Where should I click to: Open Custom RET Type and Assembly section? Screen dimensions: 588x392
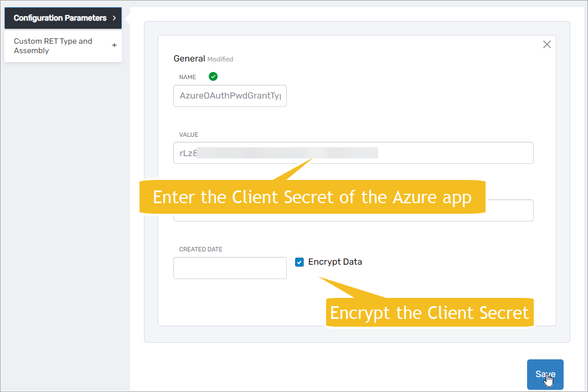pos(53,45)
